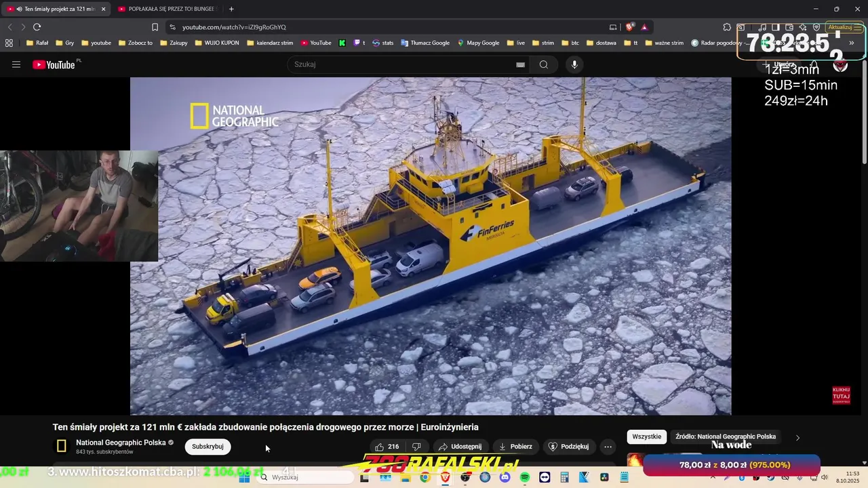Show more bookmarks with the double chevron
The image size is (868, 488).
[851, 43]
